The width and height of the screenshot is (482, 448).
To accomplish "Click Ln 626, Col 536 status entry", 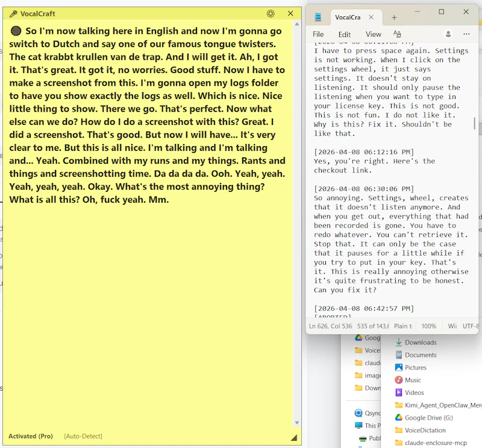I will coord(330,326).
